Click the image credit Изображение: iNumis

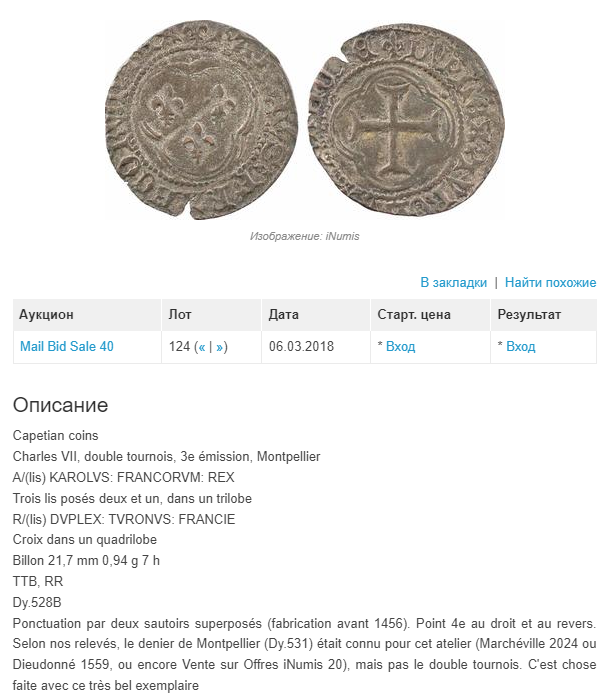[x=305, y=236]
